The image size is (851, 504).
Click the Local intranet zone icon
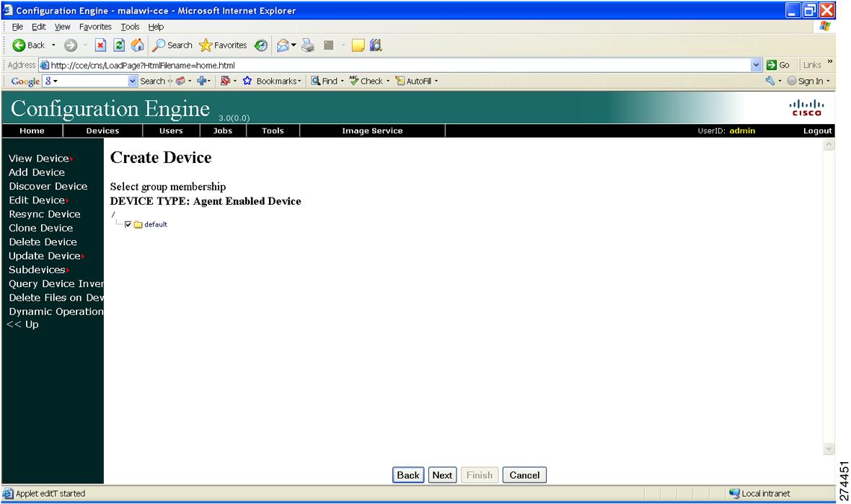[734, 493]
